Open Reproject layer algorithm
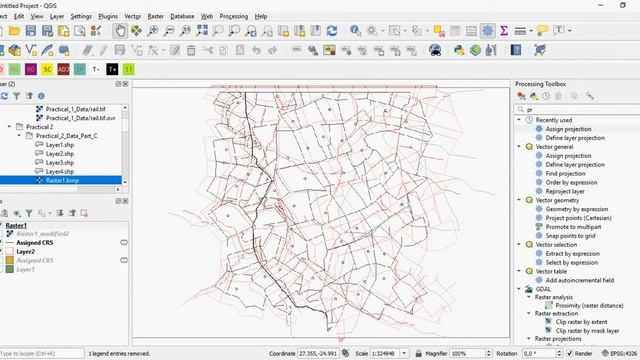The width and height of the screenshot is (640, 360). click(565, 191)
